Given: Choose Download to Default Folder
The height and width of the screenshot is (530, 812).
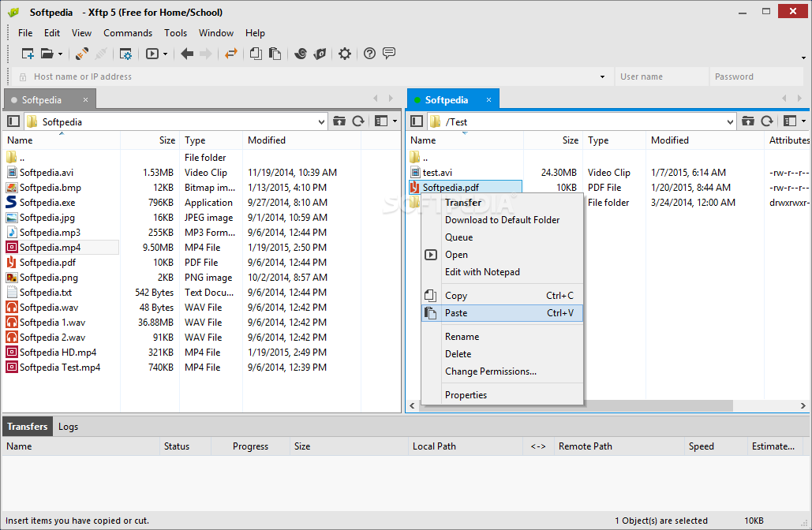Looking at the screenshot, I should click(503, 220).
